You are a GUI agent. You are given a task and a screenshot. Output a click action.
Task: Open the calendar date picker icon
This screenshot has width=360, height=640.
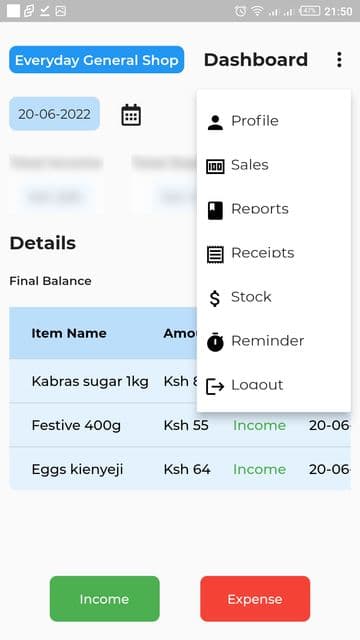[131, 115]
